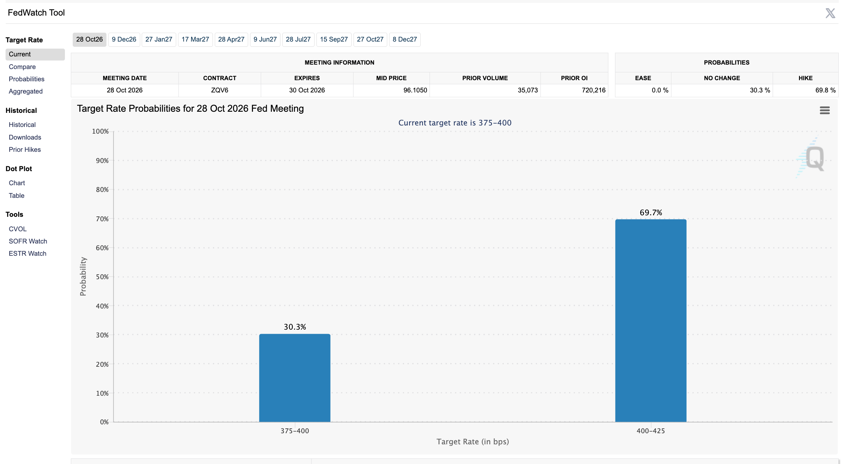The image size is (868, 464).
Task: Click the NO CHANGE column header
Action: pos(722,78)
